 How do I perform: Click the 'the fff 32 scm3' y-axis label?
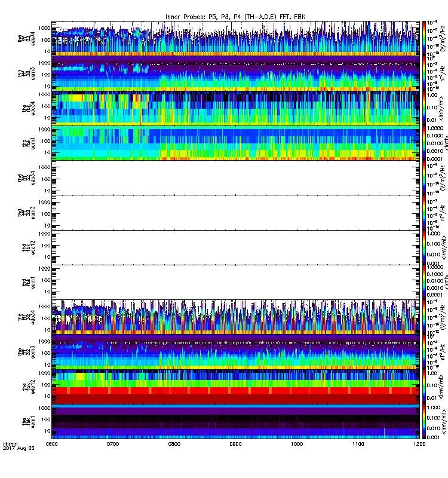click(x=26, y=351)
